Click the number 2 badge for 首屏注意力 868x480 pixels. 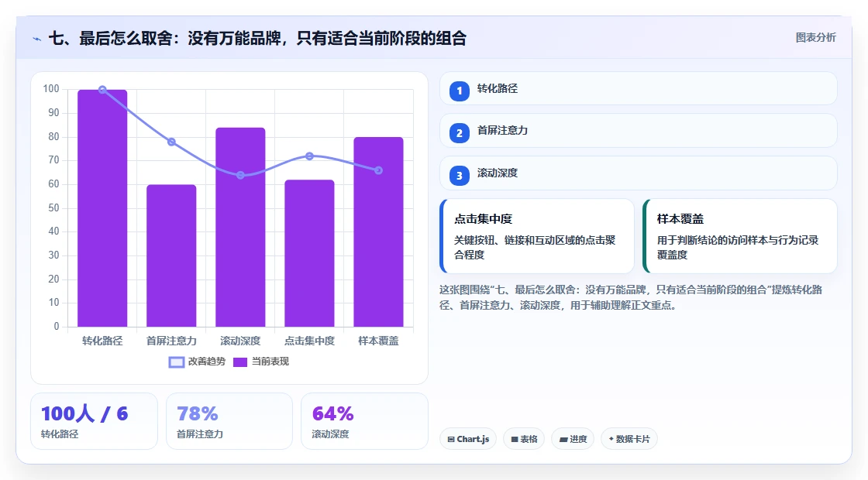459,133
